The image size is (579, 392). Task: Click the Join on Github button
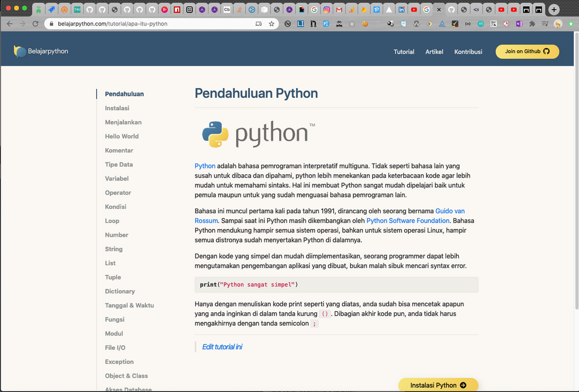coord(527,51)
